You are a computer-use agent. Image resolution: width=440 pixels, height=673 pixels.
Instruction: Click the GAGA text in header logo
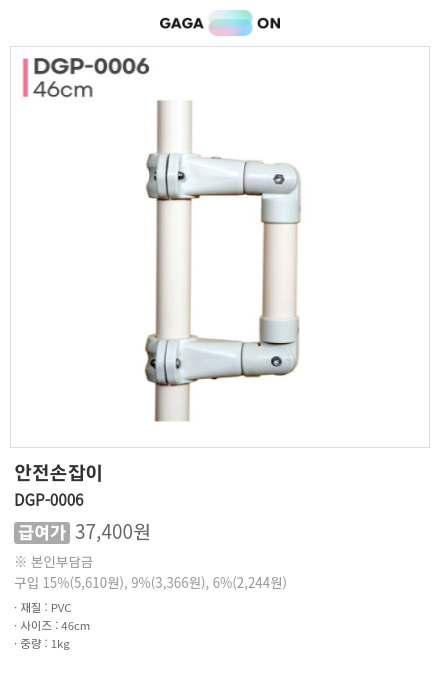pos(182,23)
